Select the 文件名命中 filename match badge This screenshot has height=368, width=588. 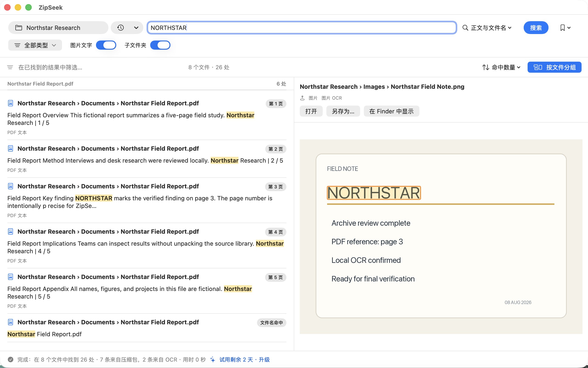pyautogui.click(x=271, y=322)
